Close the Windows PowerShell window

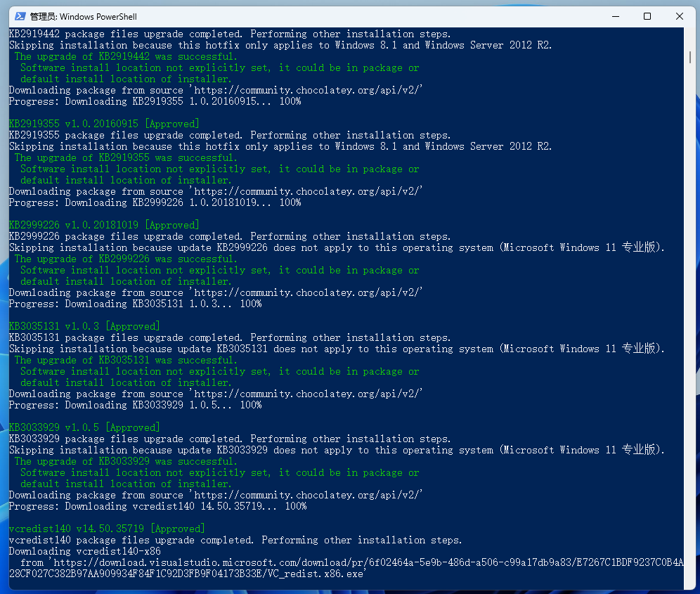(x=680, y=16)
